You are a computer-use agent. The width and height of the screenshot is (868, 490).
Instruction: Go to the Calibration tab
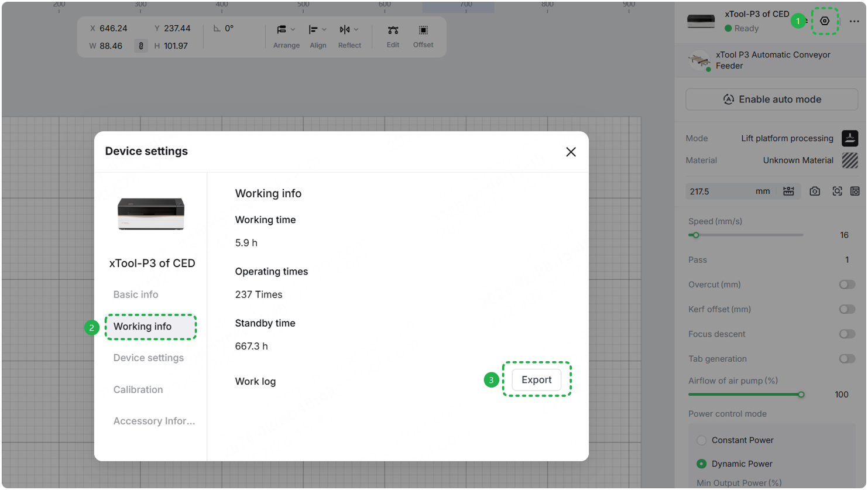pos(138,390)
